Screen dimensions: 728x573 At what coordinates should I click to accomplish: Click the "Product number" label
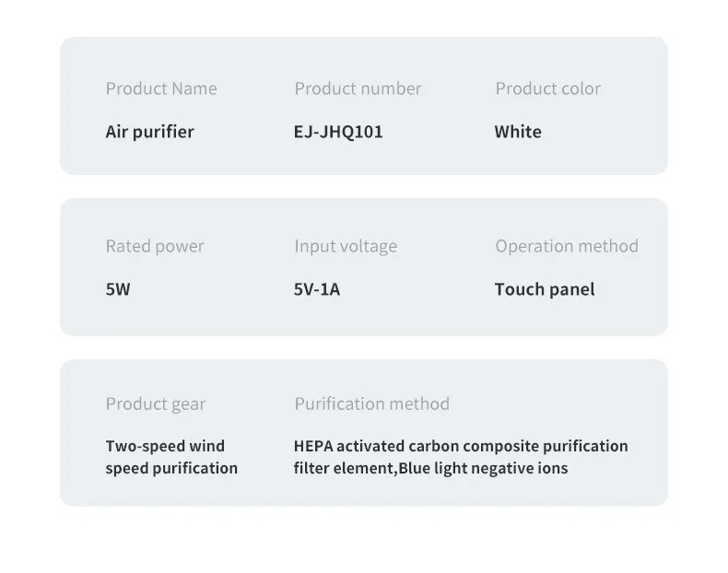point(358,88)
